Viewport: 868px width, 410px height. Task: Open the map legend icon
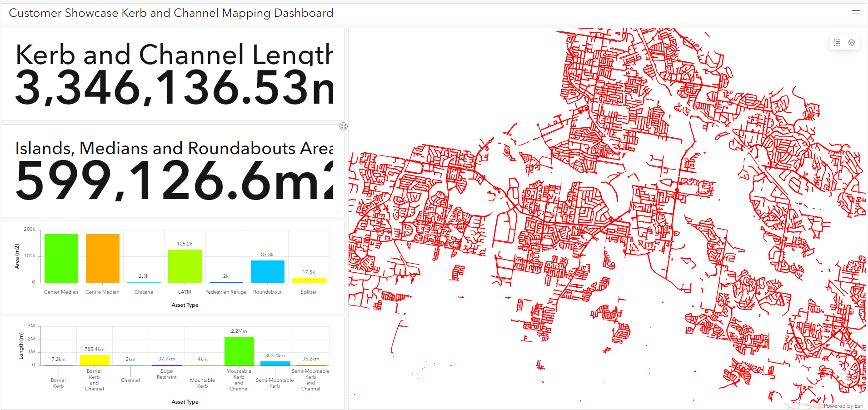[x=837, y=42]
